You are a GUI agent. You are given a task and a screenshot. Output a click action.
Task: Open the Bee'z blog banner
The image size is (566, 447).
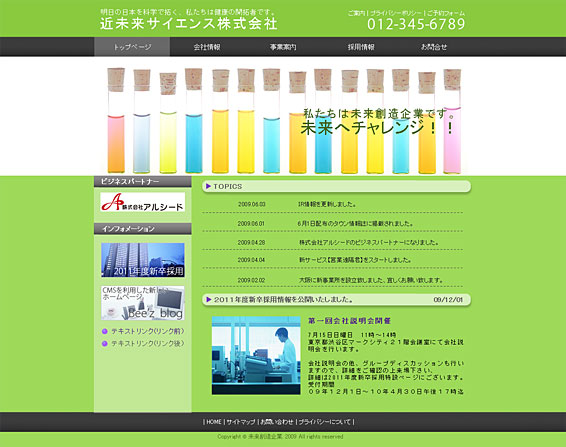pos(143,303)
